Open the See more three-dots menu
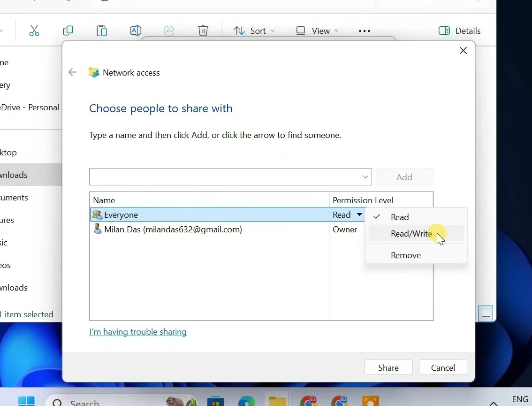Screen dimensions: 532x406 (x=365, y=31)
